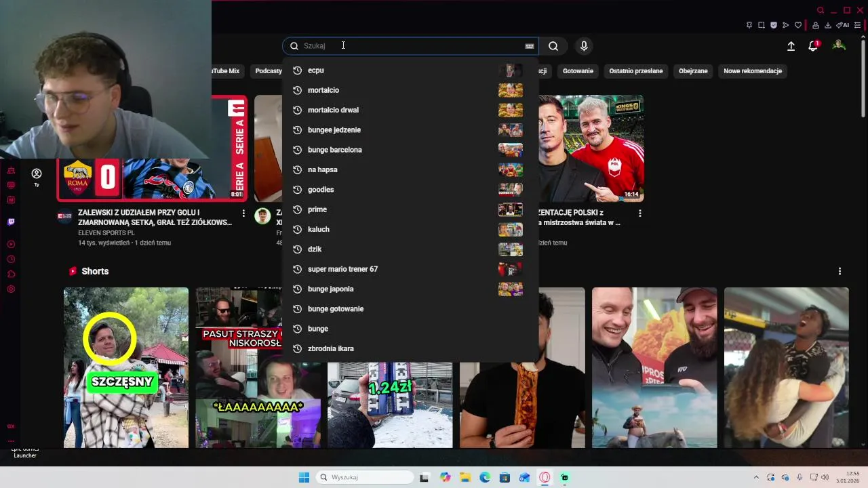Add page to bookmarks with heart icon
The image size is (868, 488).
coord(798,25)
